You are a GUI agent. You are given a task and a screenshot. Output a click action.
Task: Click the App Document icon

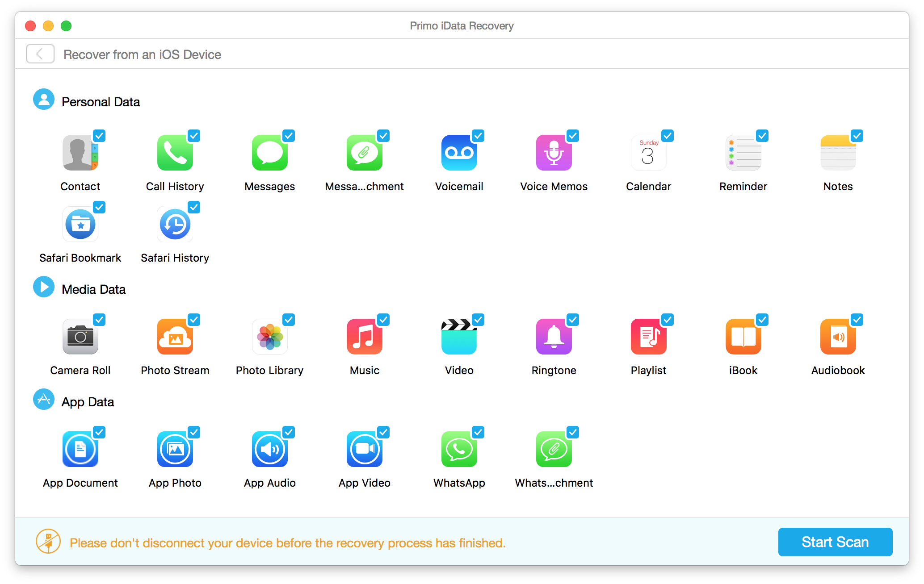80,449
